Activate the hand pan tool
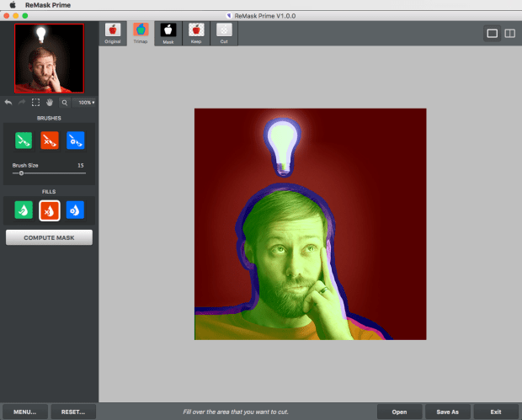Image resolution: width=522 pixels, height=420 pixels. [50, 103]
